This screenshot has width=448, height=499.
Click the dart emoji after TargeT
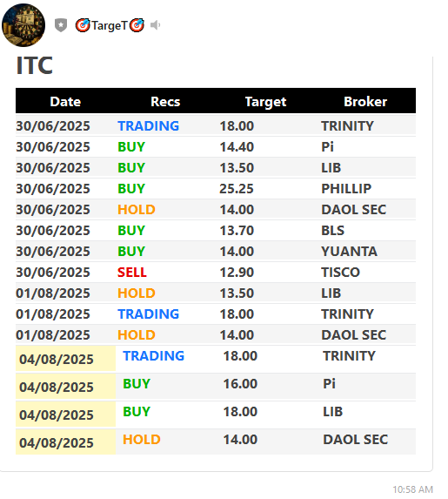pyautogui.click(x=137, y=25)
